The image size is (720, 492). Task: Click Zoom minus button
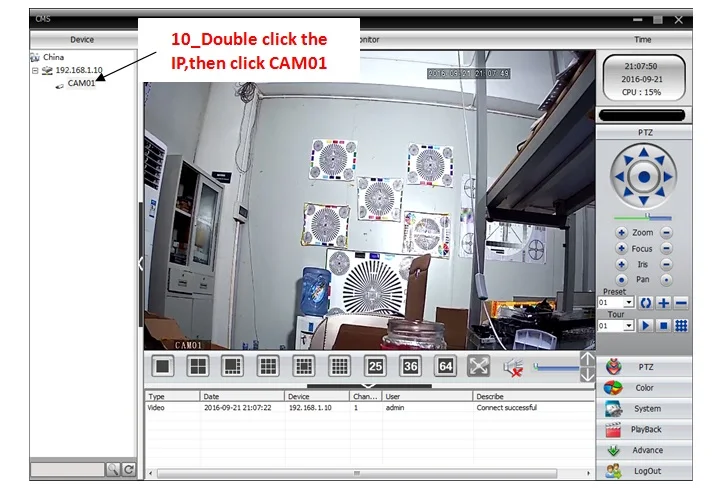666,232
